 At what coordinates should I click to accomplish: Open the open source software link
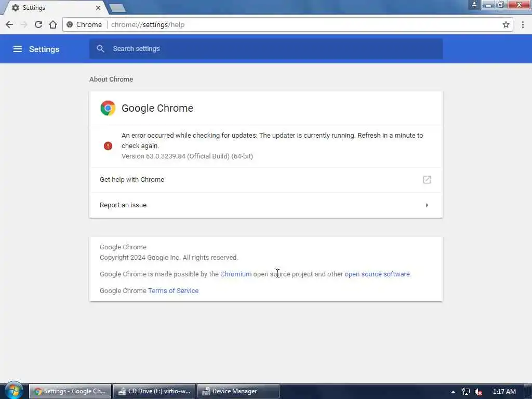377,274
